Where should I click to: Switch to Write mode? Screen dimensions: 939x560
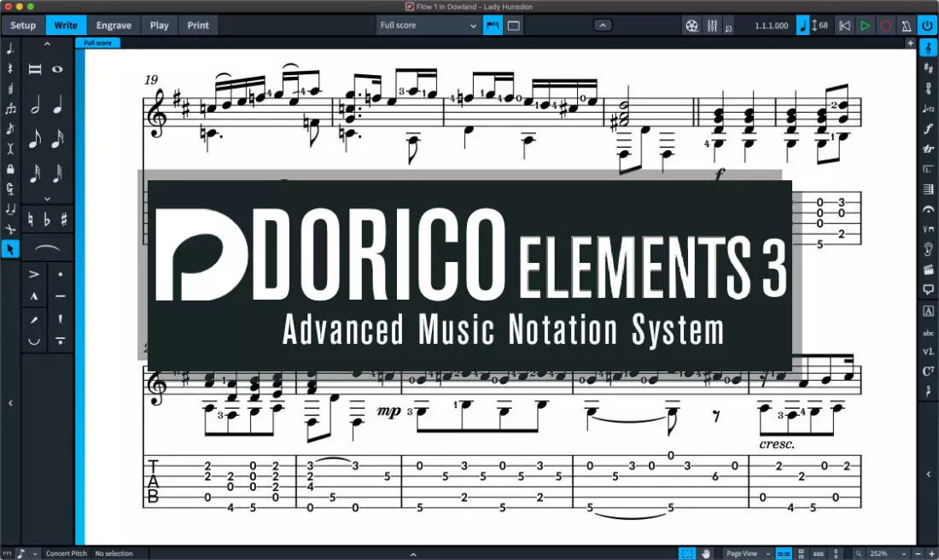pos(66,25)
